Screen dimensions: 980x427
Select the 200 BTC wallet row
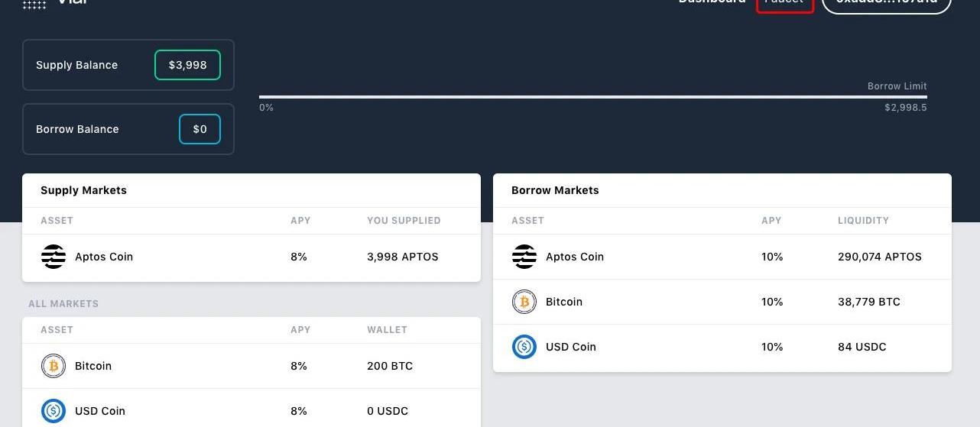(251, 366)
